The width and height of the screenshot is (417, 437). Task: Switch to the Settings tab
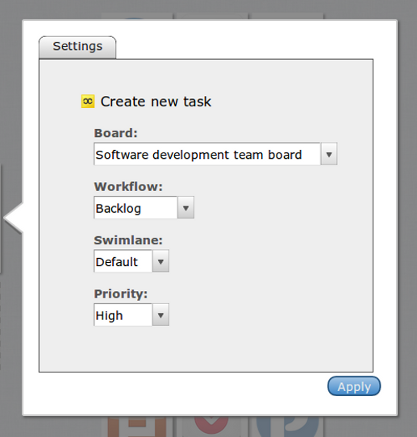coord(78,47)
